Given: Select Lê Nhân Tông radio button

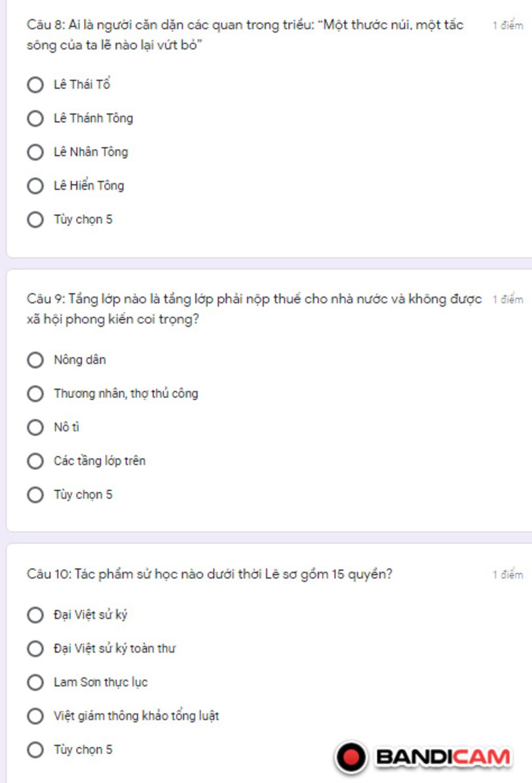Looking at the screenshot, I should click(x=35, y=152).
